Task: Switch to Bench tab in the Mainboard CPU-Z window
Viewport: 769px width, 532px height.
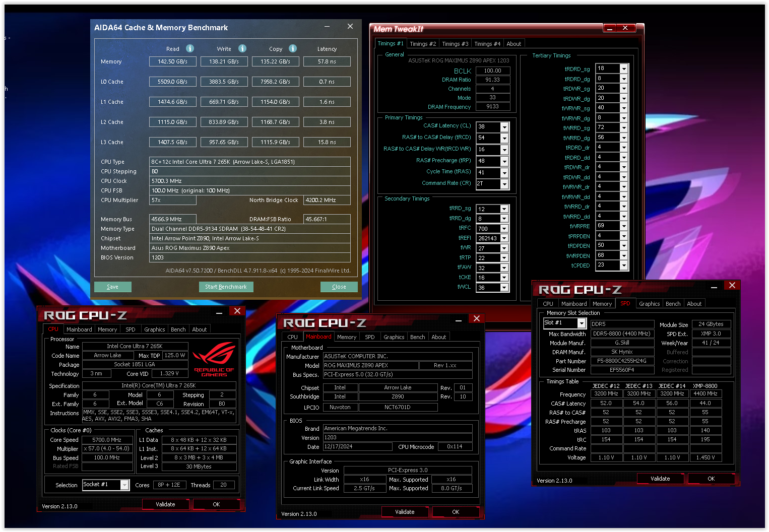Action: click(417, 337)
